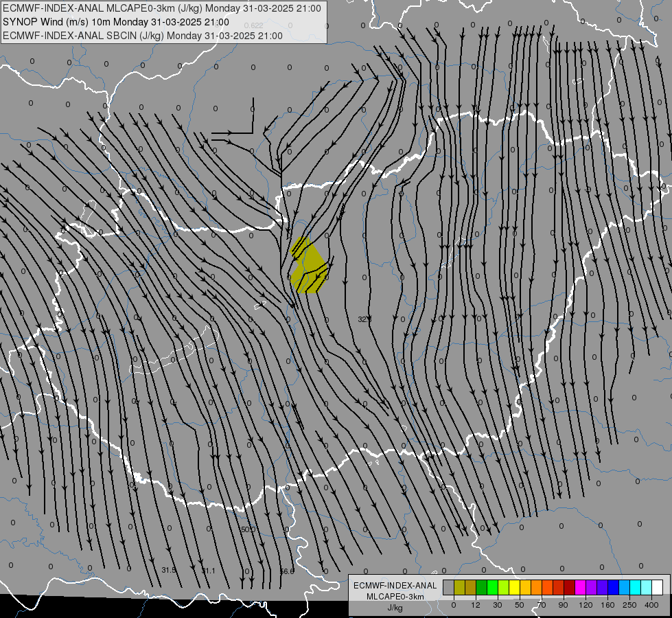
Task: Click the '31.1' value near the bottom
Action: (208, 571)
